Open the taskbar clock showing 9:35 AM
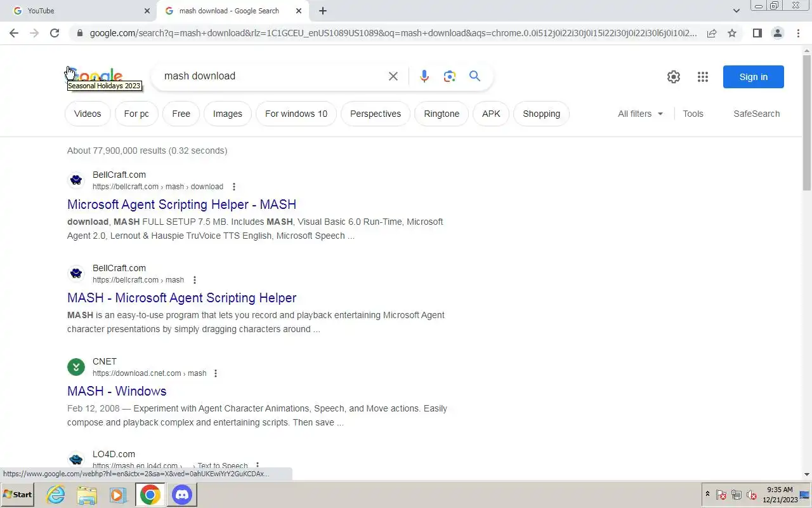The width and height of the screenshot is (812, 508). coord(780,495)
